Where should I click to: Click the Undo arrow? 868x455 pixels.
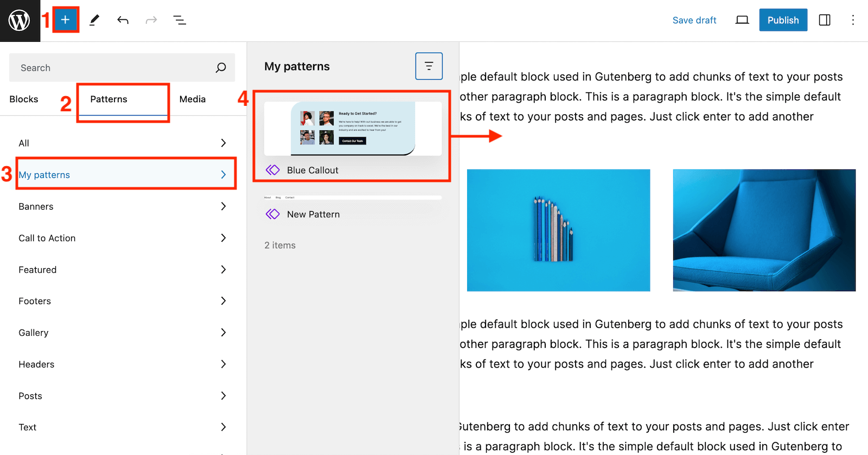[123, 20]
